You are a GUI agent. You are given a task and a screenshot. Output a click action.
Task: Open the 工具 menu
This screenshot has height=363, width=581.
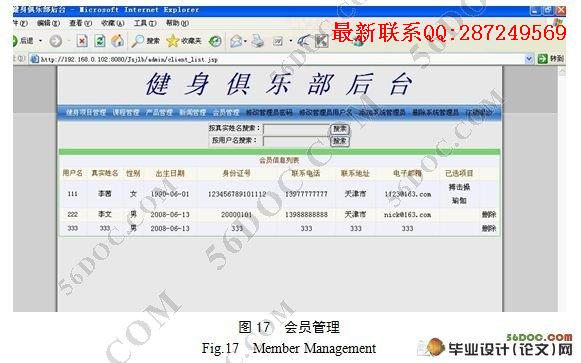coord(145,23)
